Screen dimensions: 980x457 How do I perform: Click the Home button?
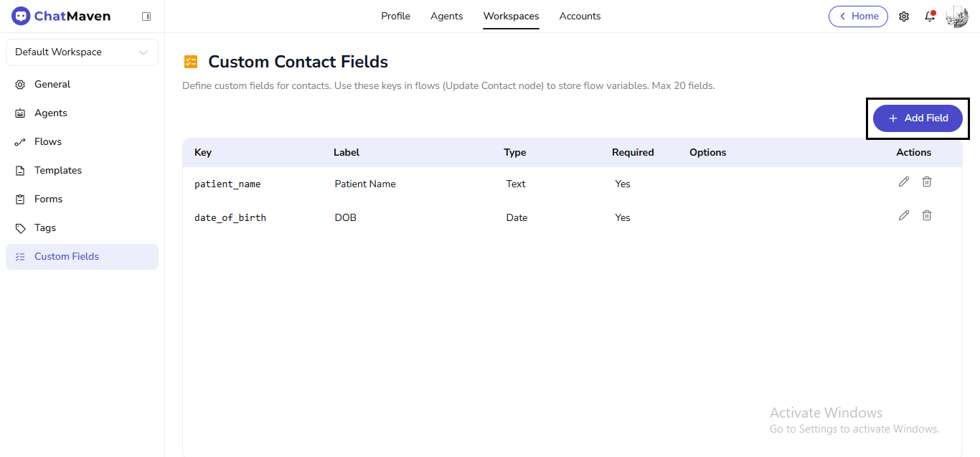click(x=858, y=16)
